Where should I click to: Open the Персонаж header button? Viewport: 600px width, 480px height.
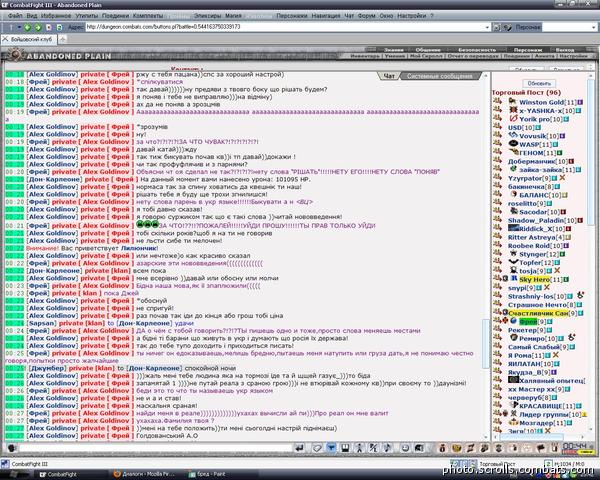pyautogui.click(x=528, y=50)
